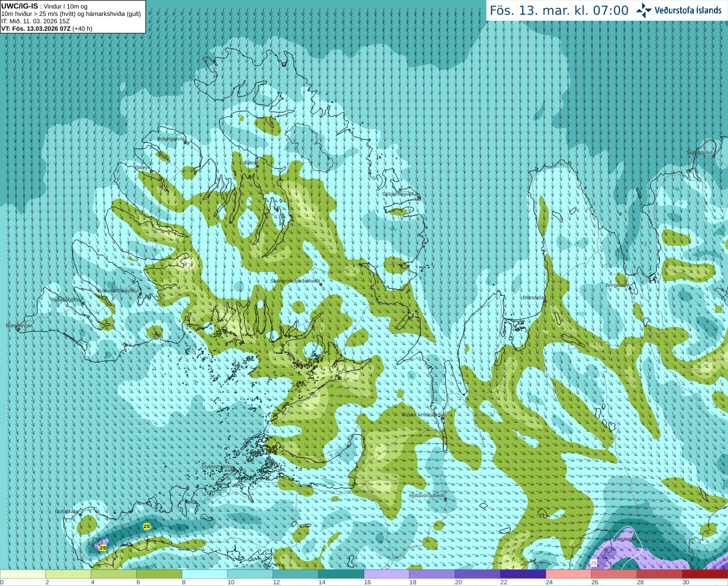Click the Reykir í Hrútafirði station label
Viewport: 728px width, 586px height.
pyautogui.click(x=422, y=415)
